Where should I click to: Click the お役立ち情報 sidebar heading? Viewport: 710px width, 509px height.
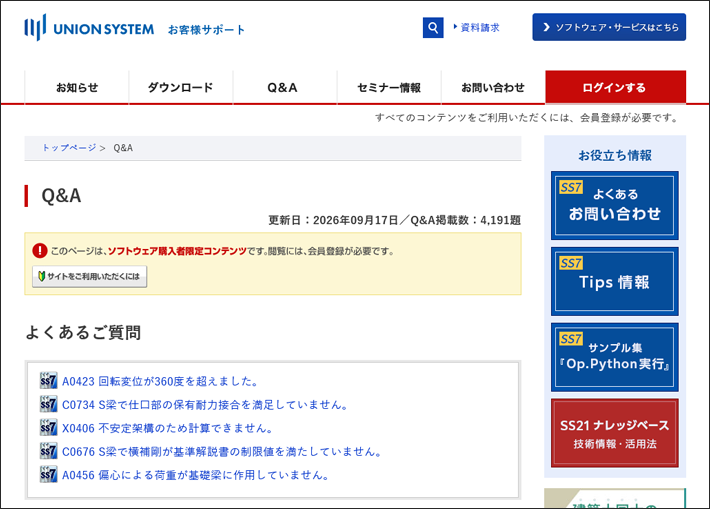(x=615, y=155)
